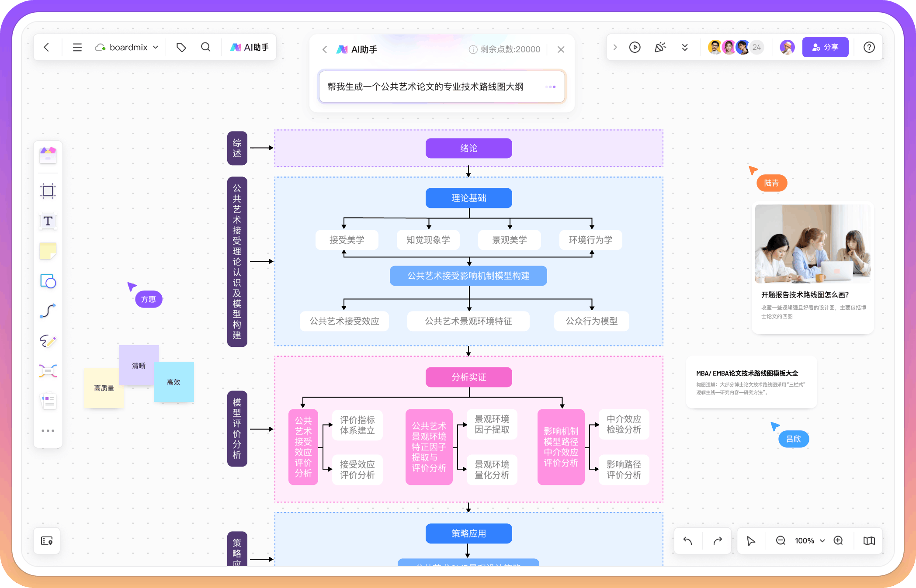Image resolution: width=916 pixels, height=588 pixels.
Task: Select the 景观美学 node
Action: coord(510,240)
